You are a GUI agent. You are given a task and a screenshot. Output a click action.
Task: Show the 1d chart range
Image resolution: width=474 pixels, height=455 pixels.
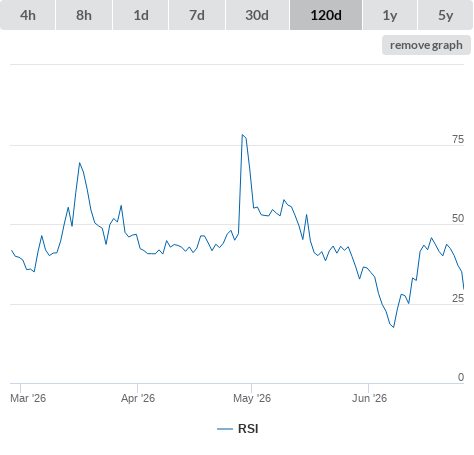pyautogui.click(x=141, y=15)
